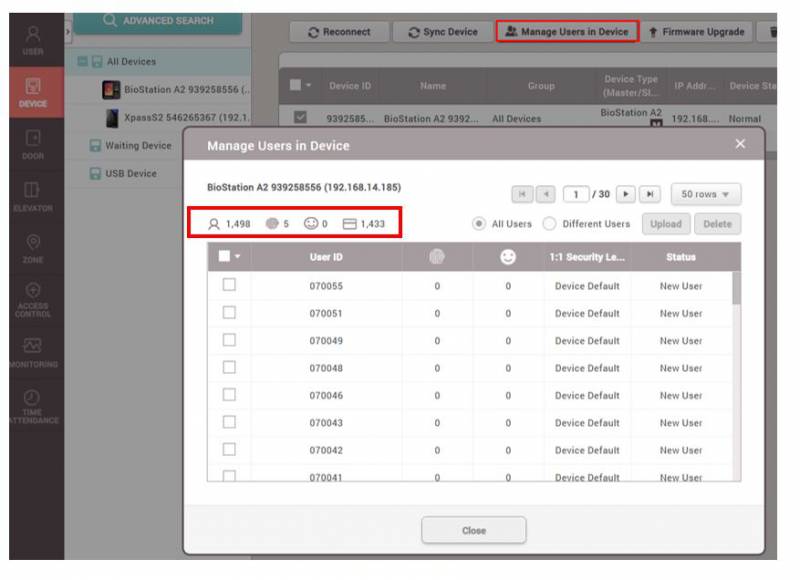The width and height of the screenshot is (800, 580).
Task: Jump to last page arrow in dialog
Action: (x=649, y=195)
